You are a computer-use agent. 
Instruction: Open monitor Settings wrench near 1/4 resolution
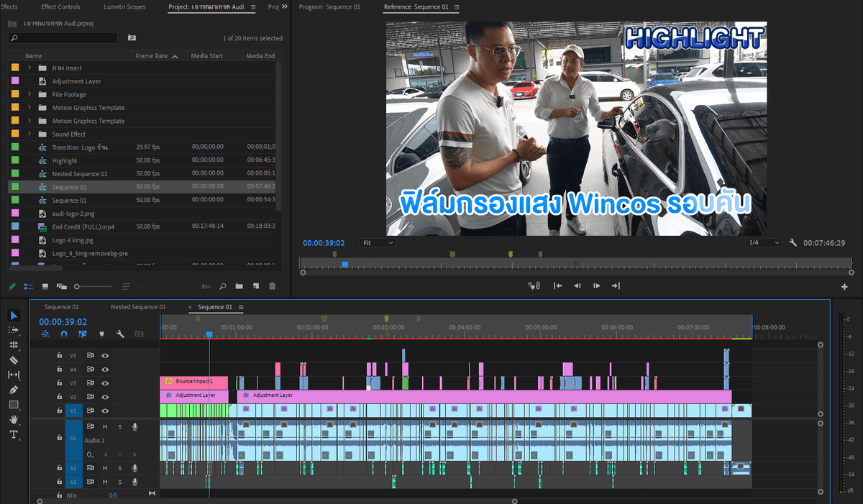[793, 243]
